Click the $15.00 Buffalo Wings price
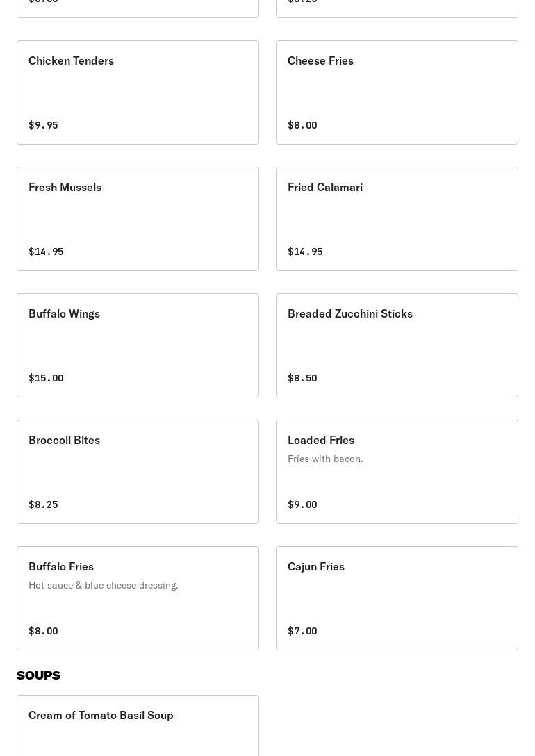535x756 pixels. [46, 378]
